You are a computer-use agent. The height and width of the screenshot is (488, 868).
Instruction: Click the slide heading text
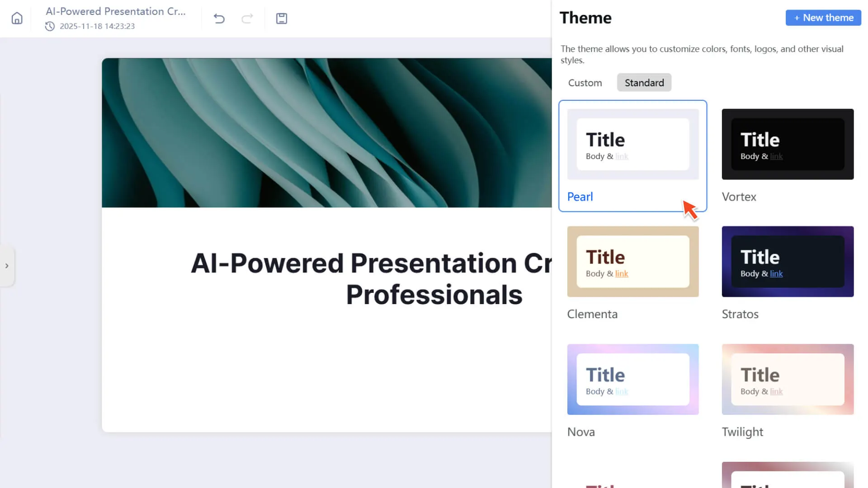pyautogui.click(x=372, y=279)
